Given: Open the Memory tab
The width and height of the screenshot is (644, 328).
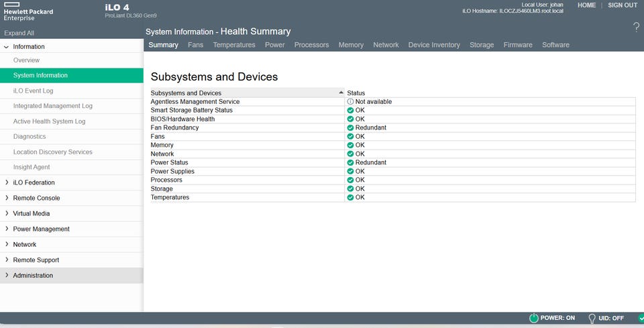Looking at the screenshot, I should [351, 45].
